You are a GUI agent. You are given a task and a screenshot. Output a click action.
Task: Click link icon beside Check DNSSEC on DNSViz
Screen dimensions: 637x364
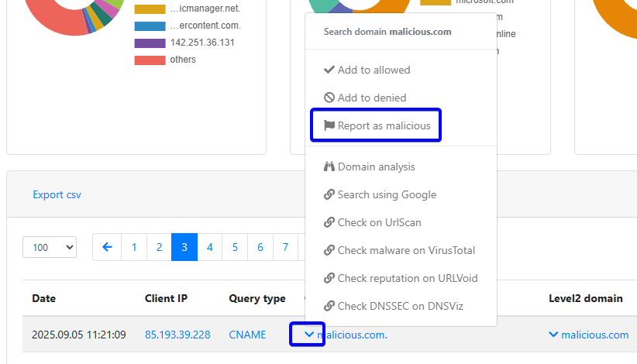click(329, 307)
